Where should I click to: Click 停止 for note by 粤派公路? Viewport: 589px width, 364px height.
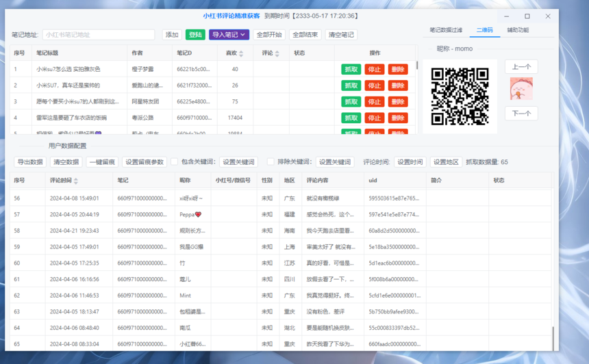[375, 118]
